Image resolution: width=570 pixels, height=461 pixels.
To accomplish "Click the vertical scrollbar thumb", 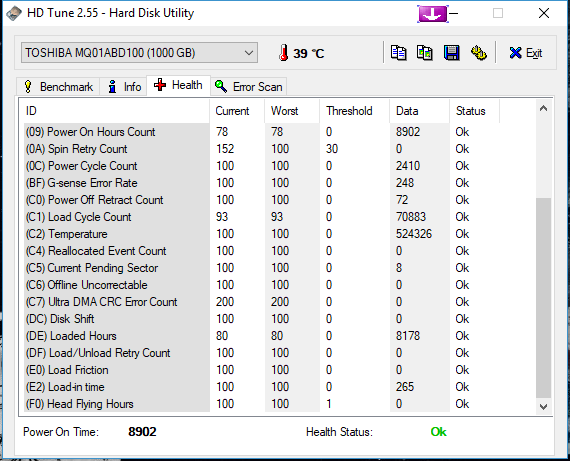I will pyautogui.click(x=543, y=298).
